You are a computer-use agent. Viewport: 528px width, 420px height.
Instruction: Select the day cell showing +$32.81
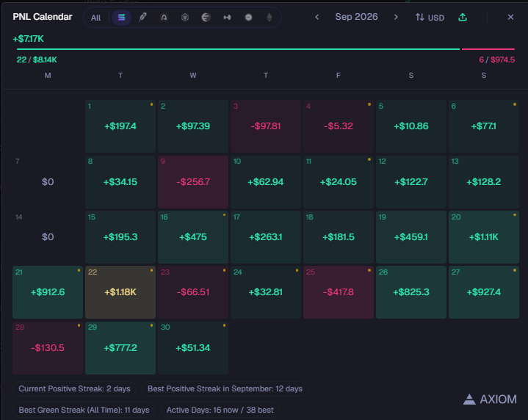266,292
